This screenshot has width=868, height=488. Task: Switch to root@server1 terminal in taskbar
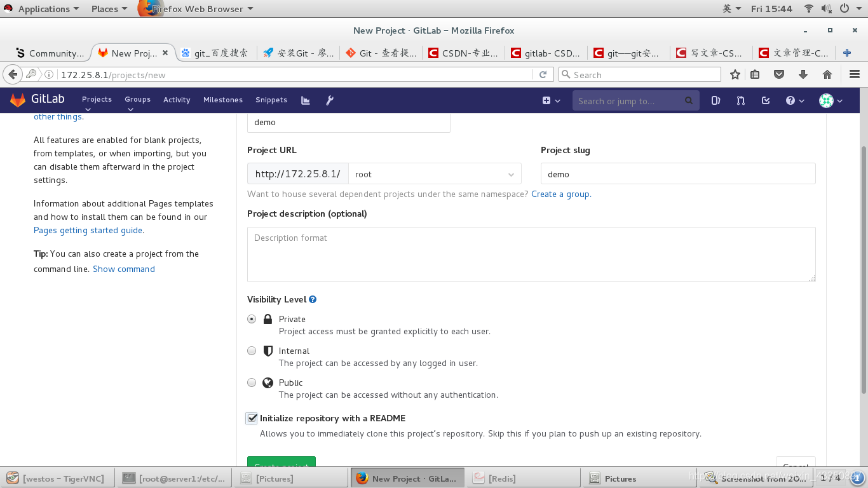tap(173, 478)
